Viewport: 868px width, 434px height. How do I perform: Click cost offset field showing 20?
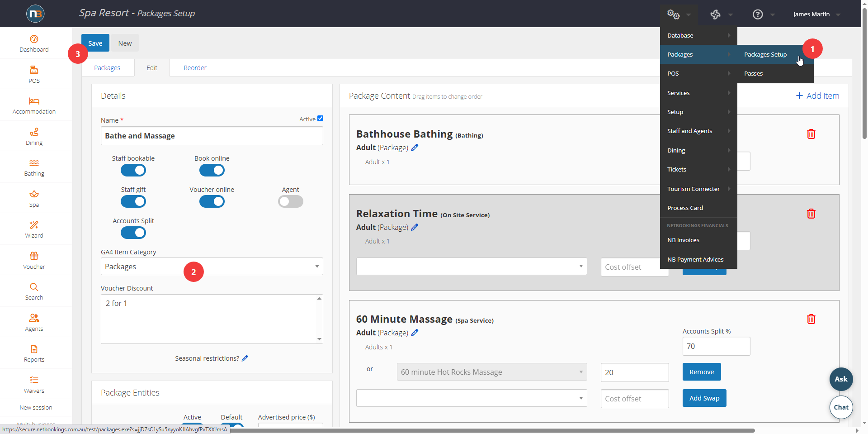(635, 372)
